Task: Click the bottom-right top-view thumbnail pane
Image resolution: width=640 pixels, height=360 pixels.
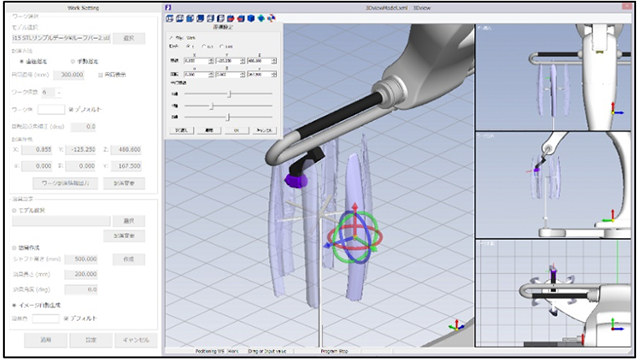Action: point(553,293)
